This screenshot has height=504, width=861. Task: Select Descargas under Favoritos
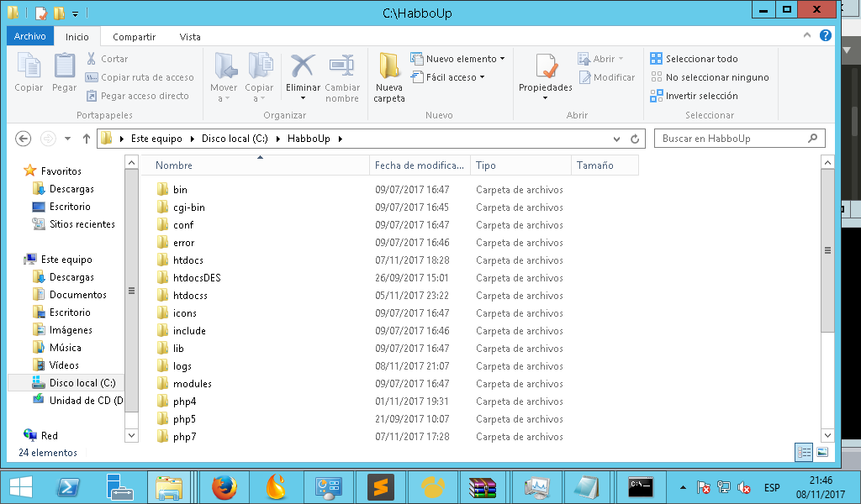click(71, 189)
